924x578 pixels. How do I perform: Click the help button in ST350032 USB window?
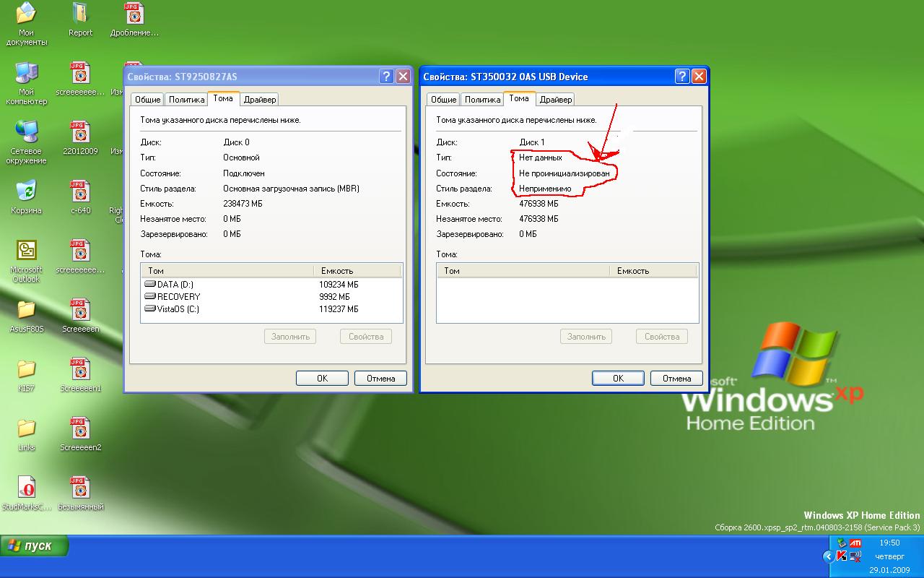(682, 77)
